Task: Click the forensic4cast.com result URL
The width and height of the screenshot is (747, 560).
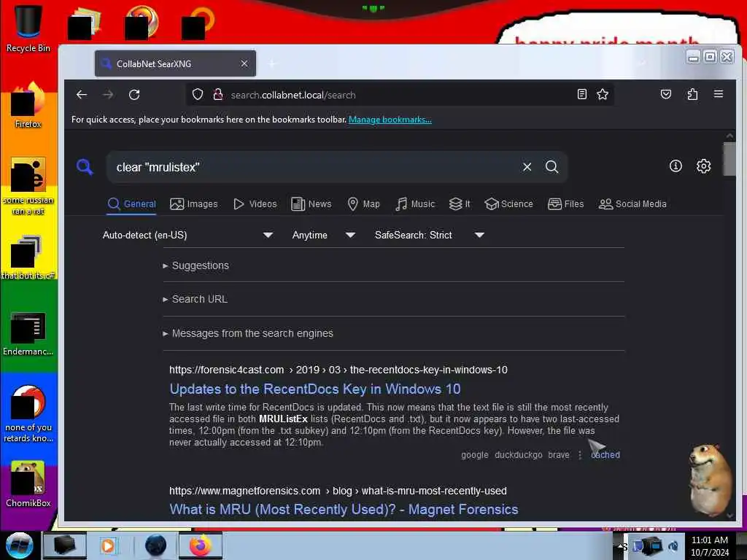Action: pyautogui.click(x=338, y=370)
